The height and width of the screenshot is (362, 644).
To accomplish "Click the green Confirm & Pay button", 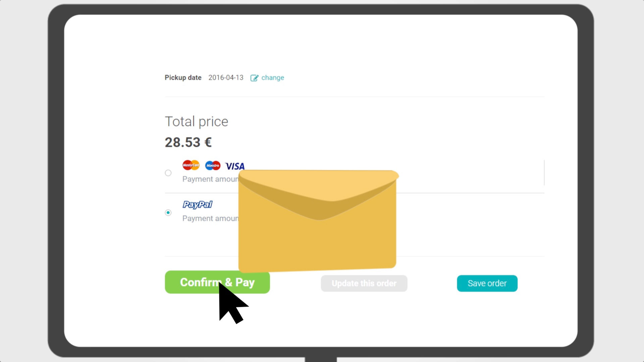I will pyautogui.click(x=217, y=282).
